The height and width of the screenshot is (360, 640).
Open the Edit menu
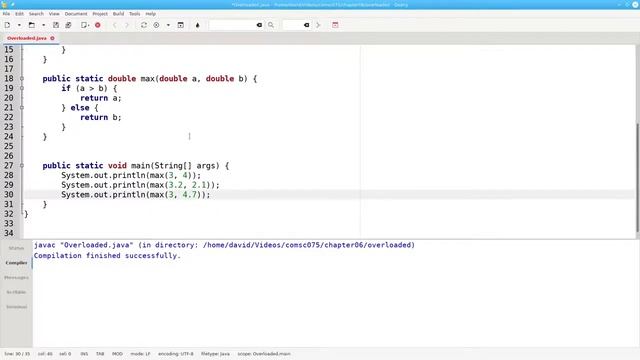tap(19, 13)
